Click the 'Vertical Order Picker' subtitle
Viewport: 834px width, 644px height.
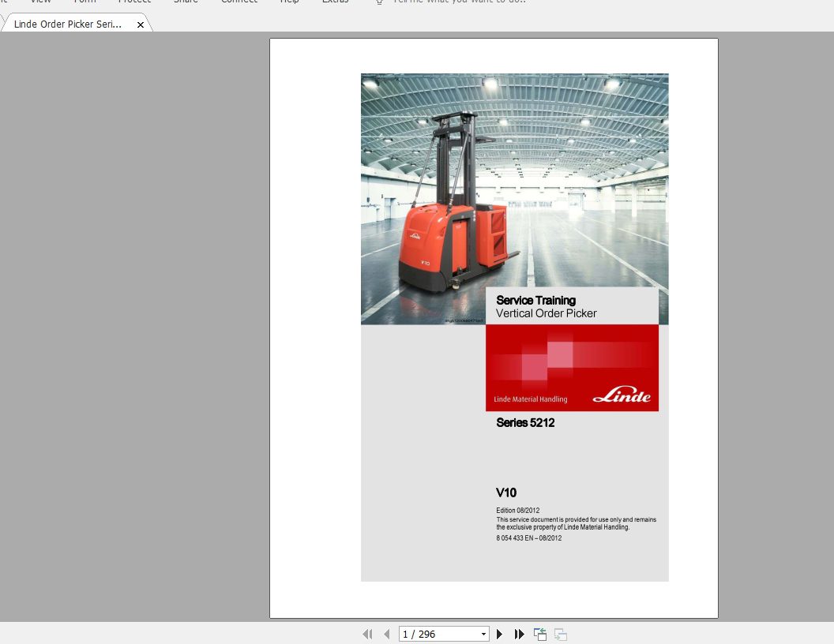[547, 313]
